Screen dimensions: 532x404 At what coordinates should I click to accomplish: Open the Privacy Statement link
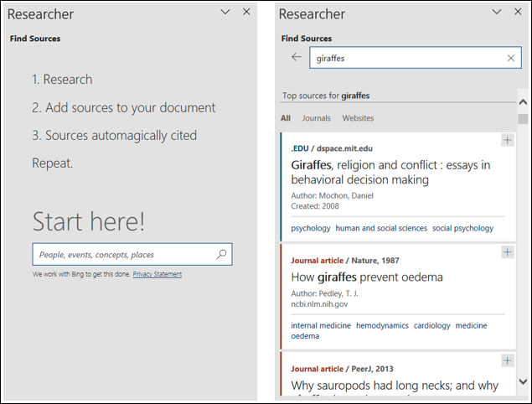pyautogui.click(x=158, y=274)
